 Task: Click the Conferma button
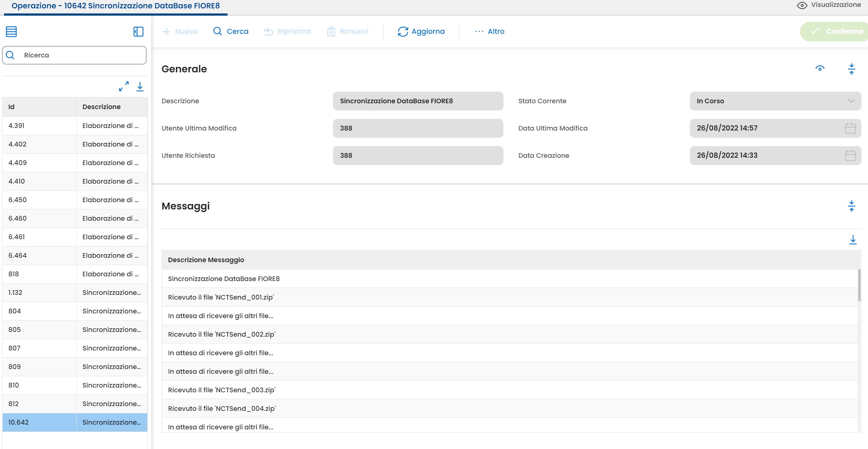[x=836, y=31]
